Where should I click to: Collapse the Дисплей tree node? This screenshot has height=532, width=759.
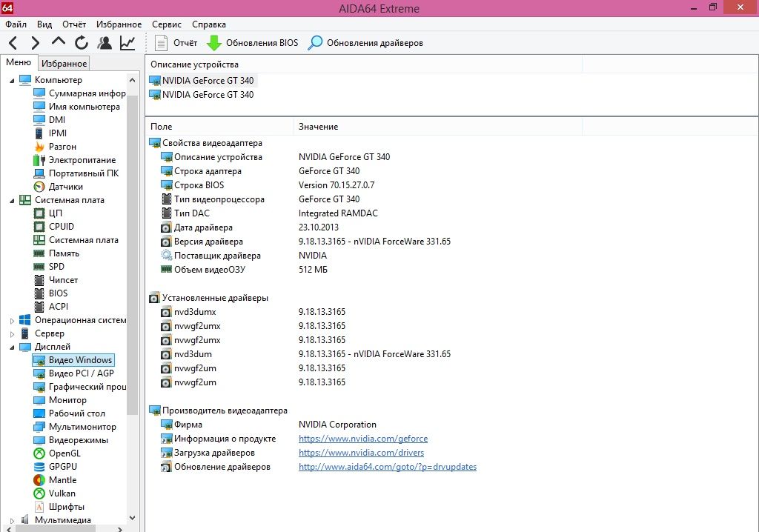(12, 347)
